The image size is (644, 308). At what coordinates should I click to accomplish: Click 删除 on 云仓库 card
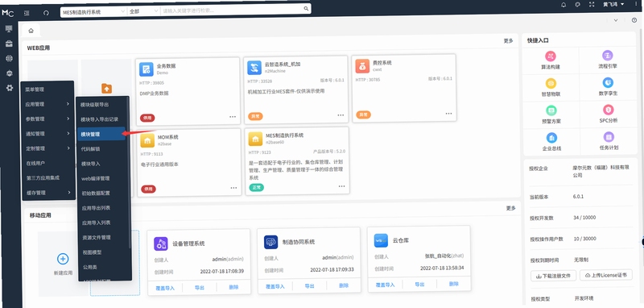453,284
